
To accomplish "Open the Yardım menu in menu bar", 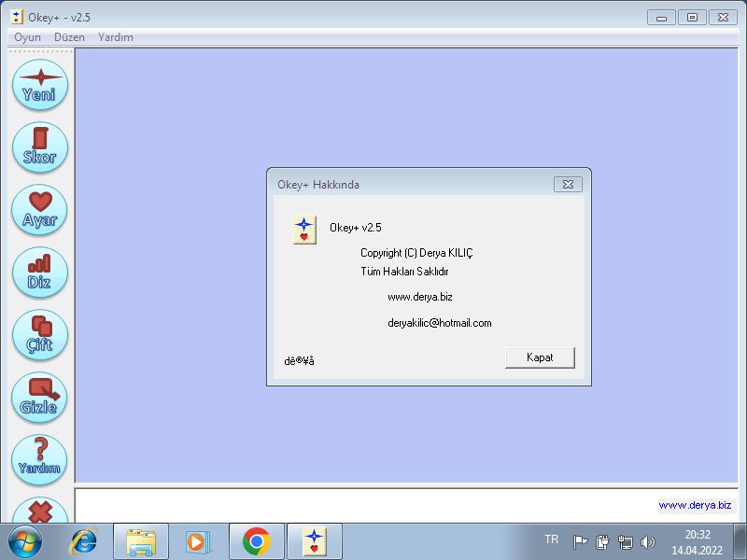I will (x=115, y=37).
